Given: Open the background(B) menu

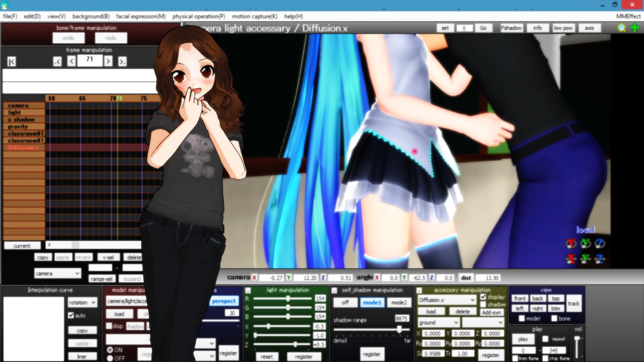Looking at the screenshot, I should [91, 16].
